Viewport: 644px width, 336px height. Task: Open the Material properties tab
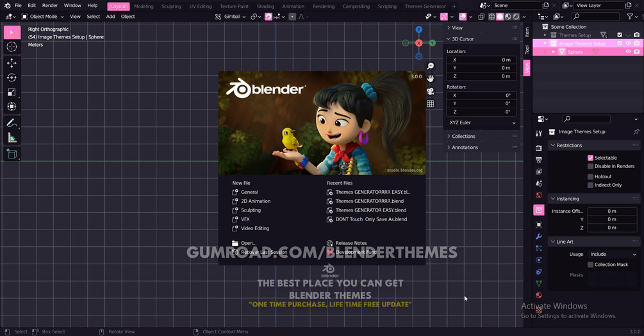tap(539, 296)
